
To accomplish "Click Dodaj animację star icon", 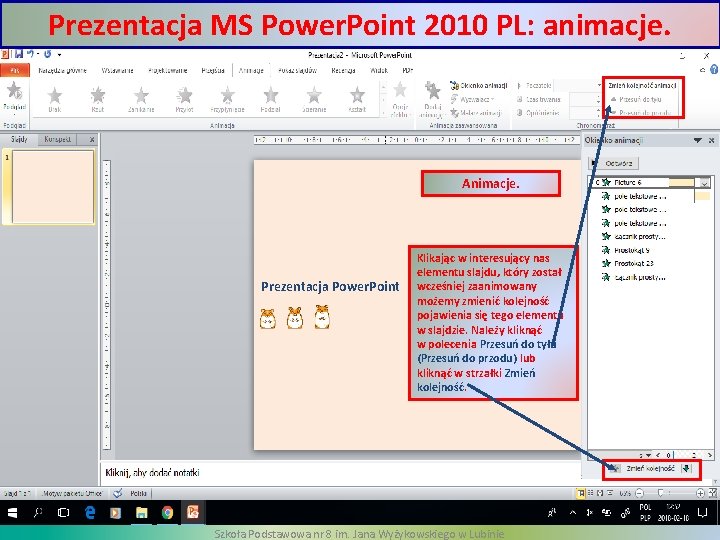I will tap(432, 91).
